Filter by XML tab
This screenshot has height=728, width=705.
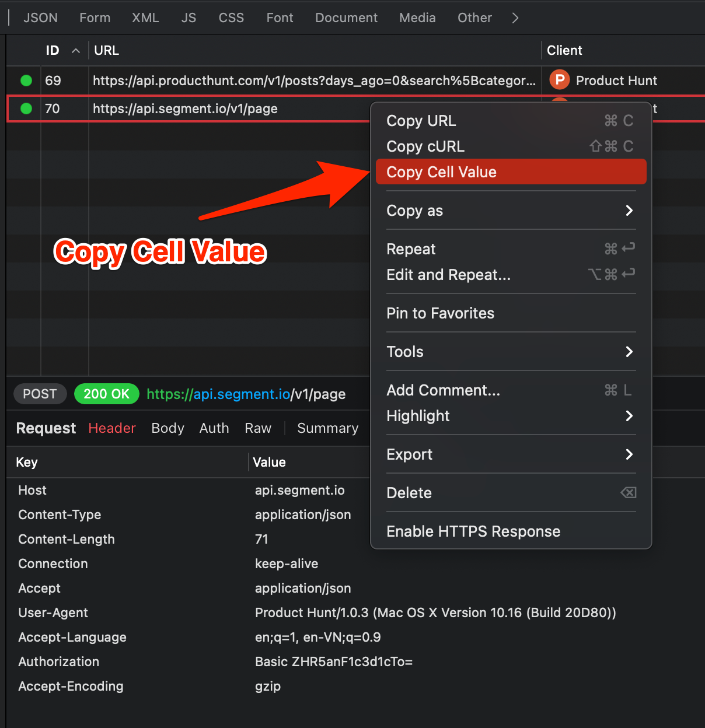click(x=145, y=18)
